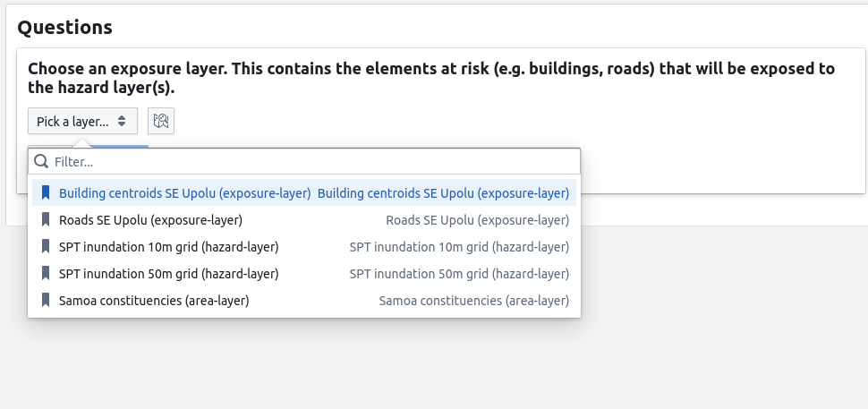Click right-aligned Roads SE Upolu description
This screenshot has width=868, height=409.
point(477,220)
